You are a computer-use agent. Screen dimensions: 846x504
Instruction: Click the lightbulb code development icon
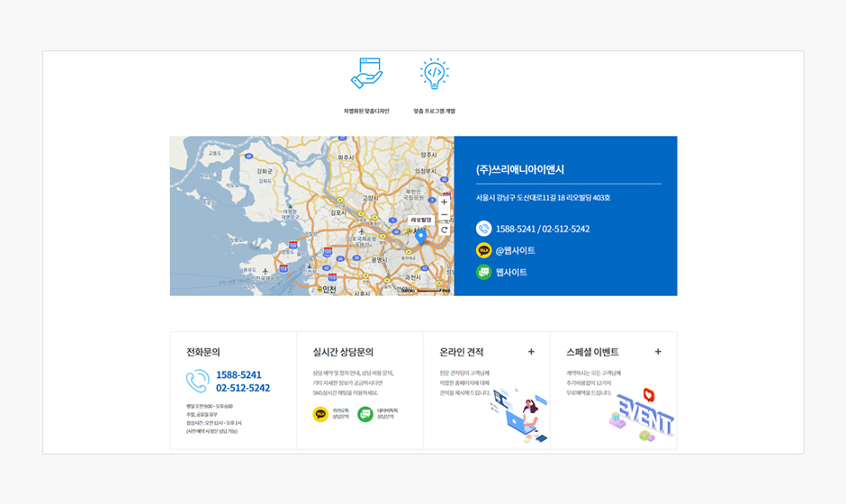(x=435, y=74)
